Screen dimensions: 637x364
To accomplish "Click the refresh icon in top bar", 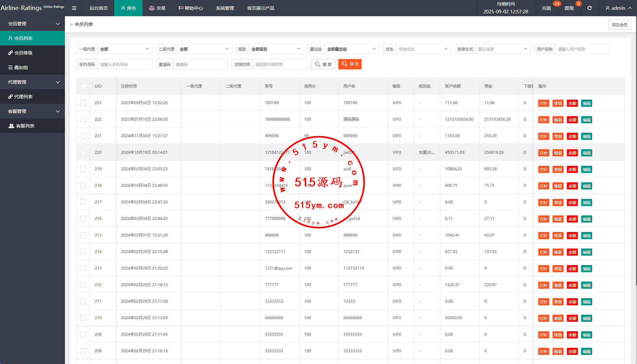I will [589, 8].
